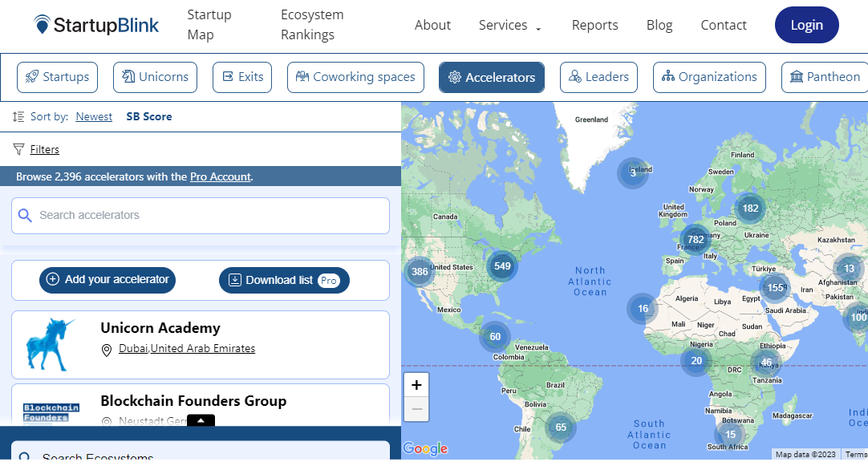Click the Add your accelerator button

pos(107,280)
